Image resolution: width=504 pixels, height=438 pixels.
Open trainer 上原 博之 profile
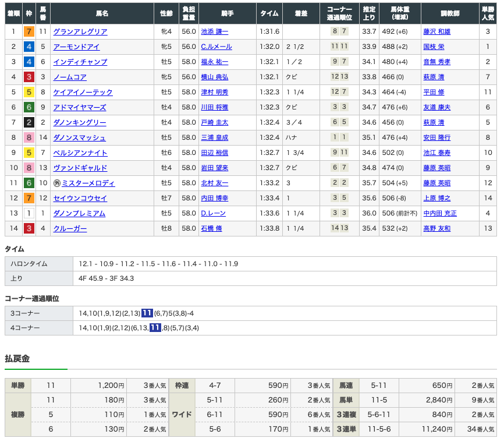click(x=437, y=198)
